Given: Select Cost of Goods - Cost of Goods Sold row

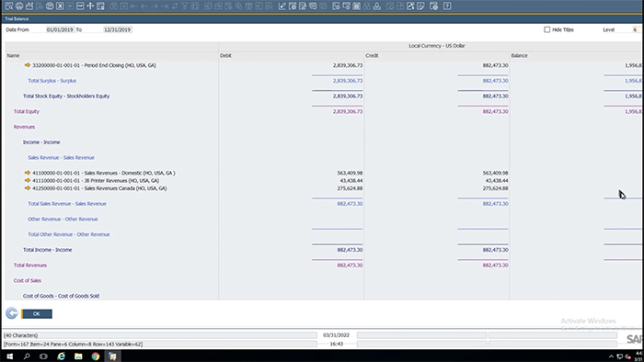Looking at the screenshot, I should tap(61, 296).
